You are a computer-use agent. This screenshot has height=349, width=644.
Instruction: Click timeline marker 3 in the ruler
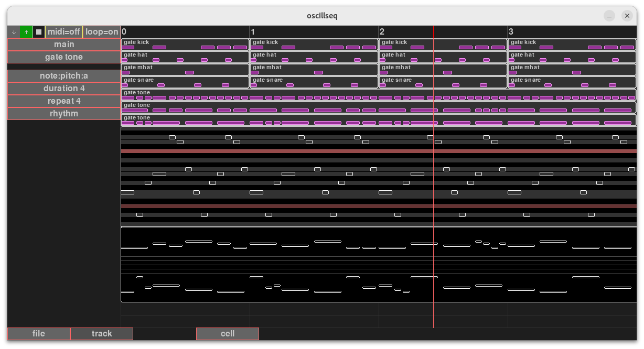(511, 32)
